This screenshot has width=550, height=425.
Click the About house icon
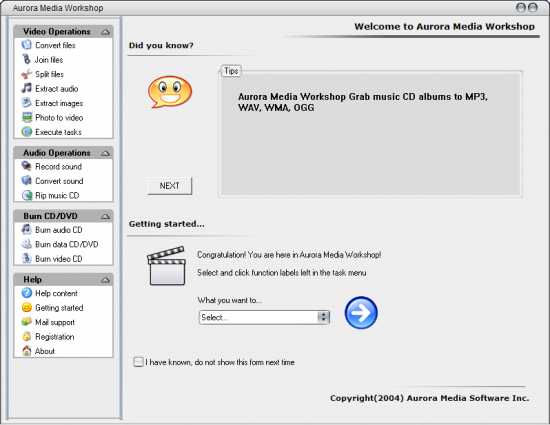point(27,351)
